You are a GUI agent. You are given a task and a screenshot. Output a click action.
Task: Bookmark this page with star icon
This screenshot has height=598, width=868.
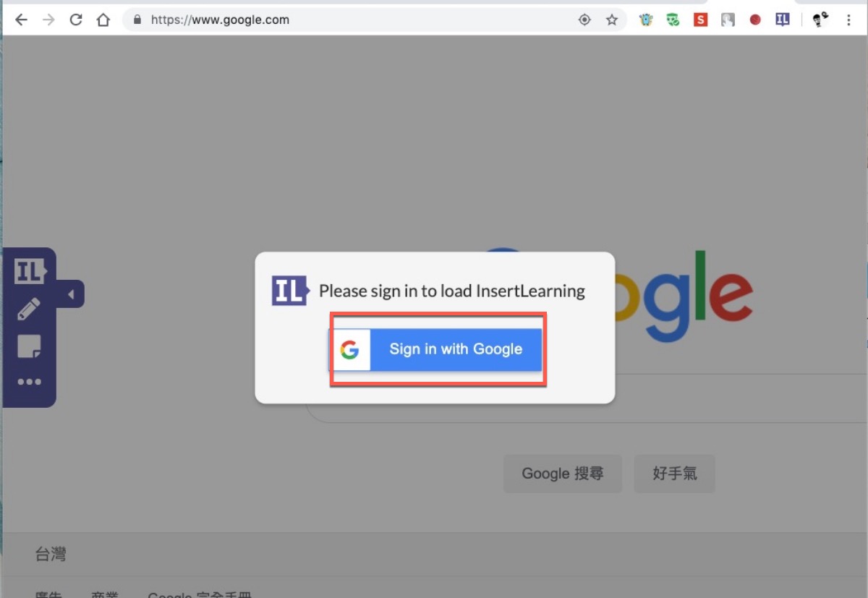pos(612,20)
